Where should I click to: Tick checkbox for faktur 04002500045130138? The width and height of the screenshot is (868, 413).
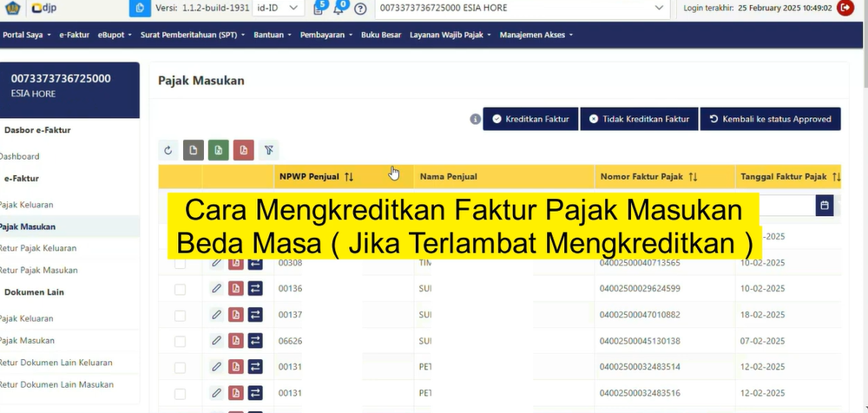click(x=180, y=342)
